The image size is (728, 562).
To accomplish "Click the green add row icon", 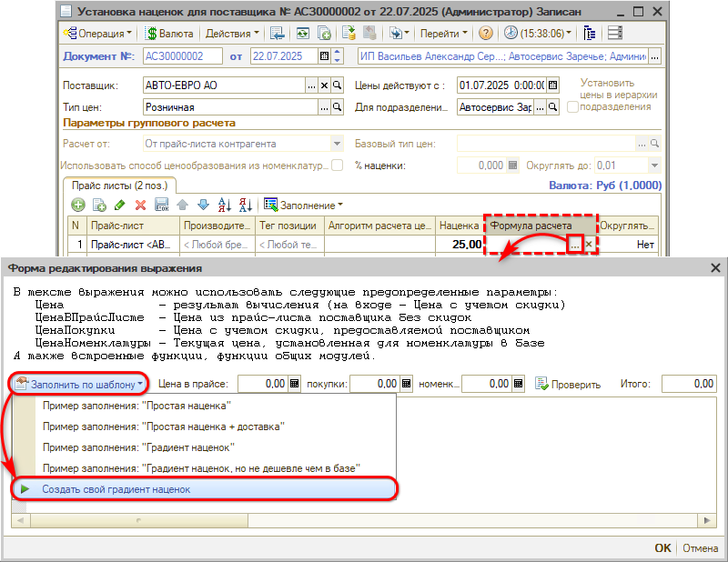I will (78, 205).
